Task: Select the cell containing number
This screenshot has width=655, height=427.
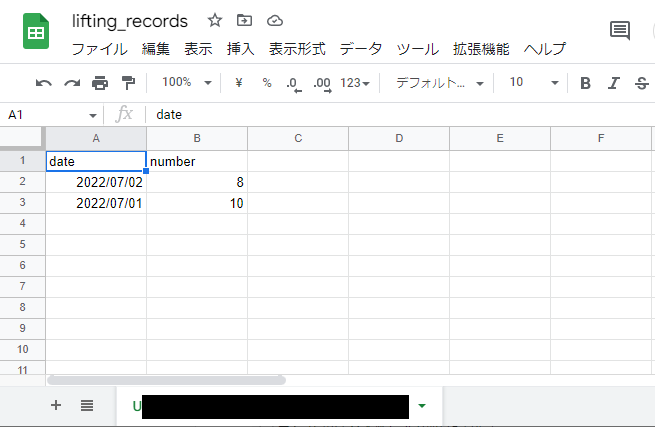Action: [197, 161]
